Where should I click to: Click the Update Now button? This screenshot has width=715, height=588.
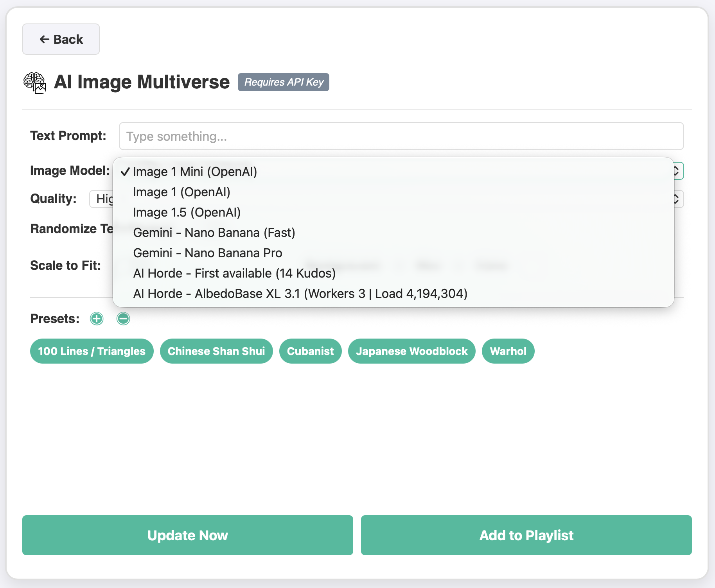188,535
